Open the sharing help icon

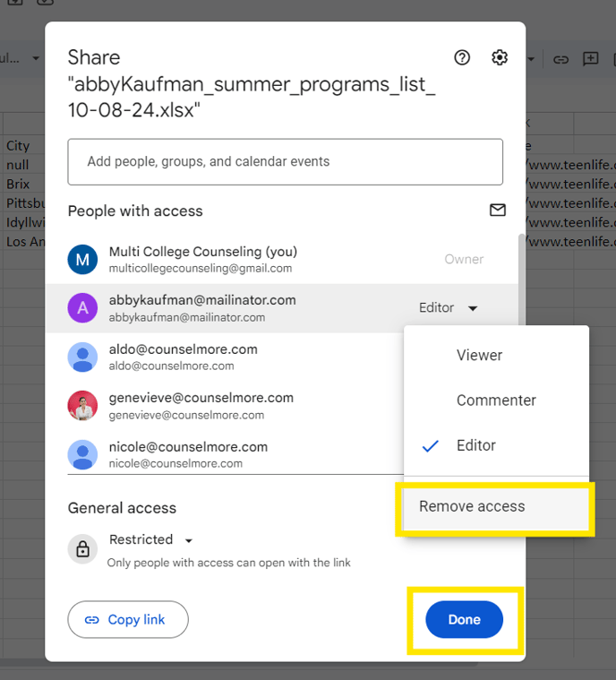pyautogui.click(x=462, y=57)
